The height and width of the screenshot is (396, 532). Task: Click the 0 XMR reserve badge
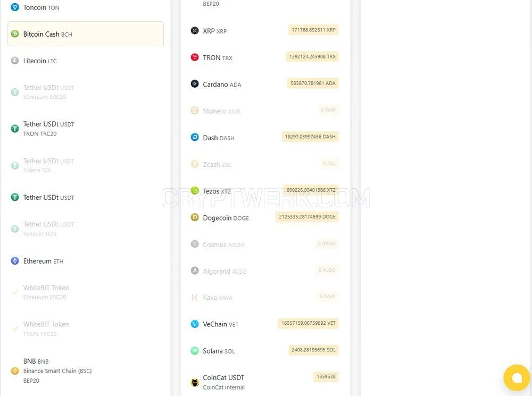[x=328, y=110]
